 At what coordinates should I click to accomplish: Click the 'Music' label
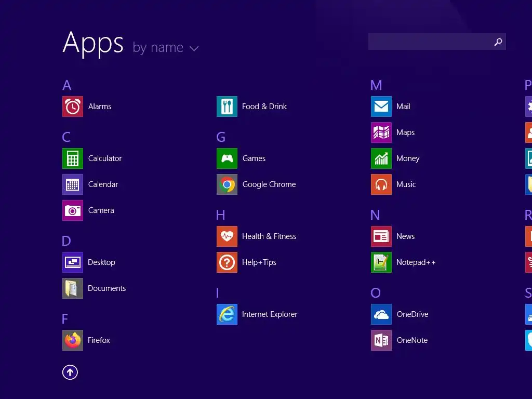pyautogui.click(x=406, y=184)
